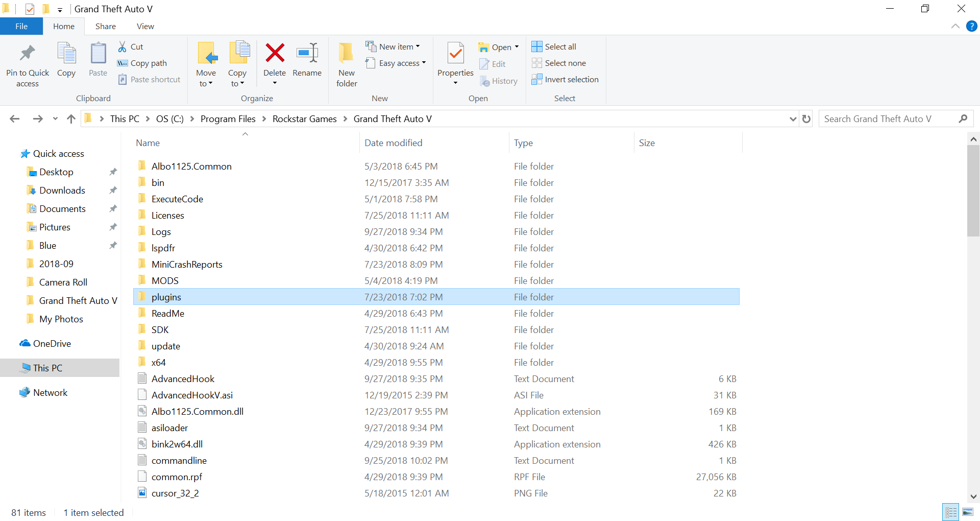The height and width of the screenshot is (521, 980).
Task: Open the View ribbon tab
Action: 145,26
